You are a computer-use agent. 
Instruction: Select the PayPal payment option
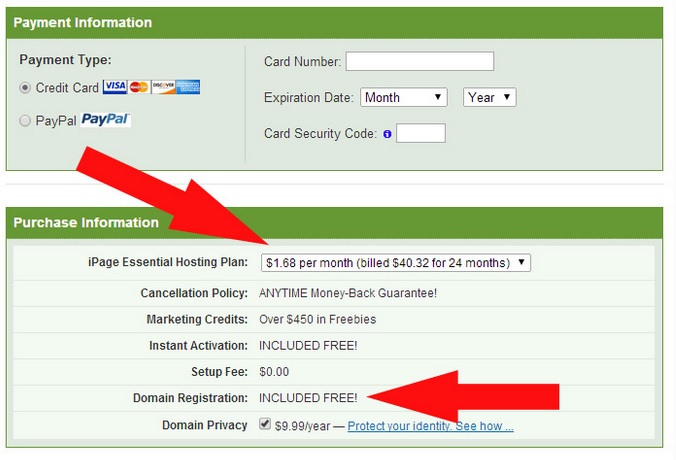click(25, 121)
